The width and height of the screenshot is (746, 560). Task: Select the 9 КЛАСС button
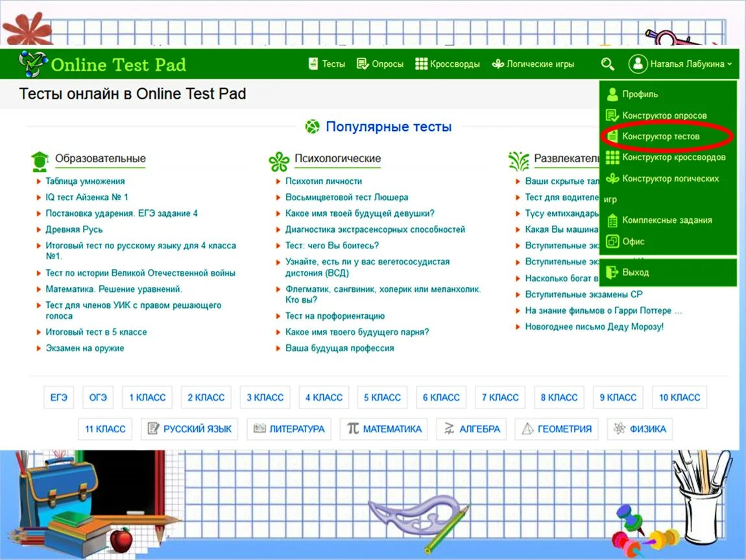pos(618,397)
